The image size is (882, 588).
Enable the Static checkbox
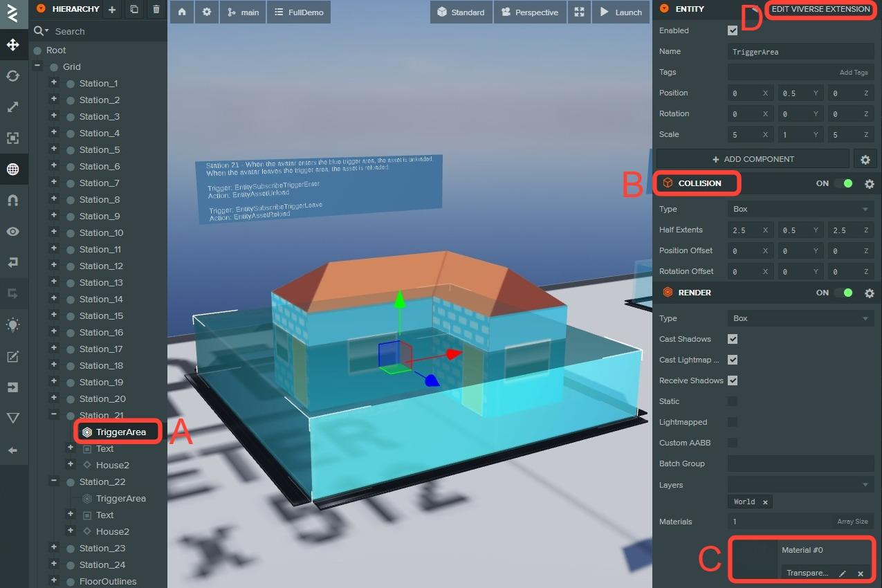pos(733,401)
